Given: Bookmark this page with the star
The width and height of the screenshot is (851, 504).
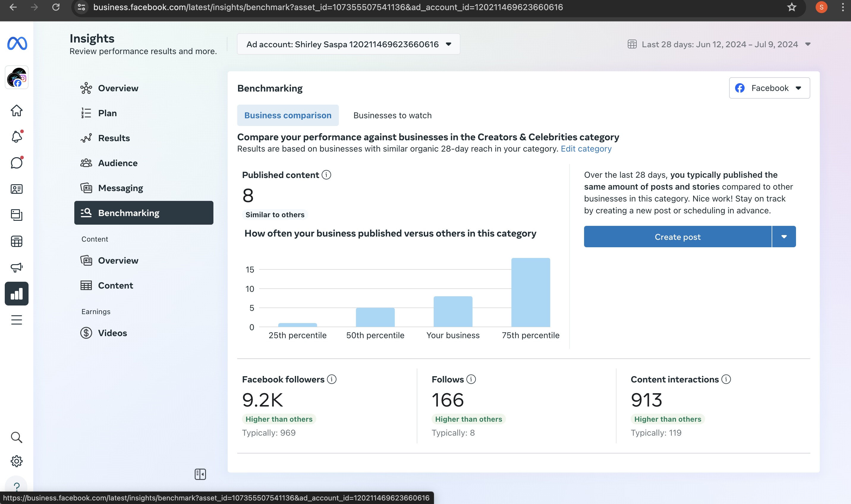Looking at the screenshot, I should (792, 7).
